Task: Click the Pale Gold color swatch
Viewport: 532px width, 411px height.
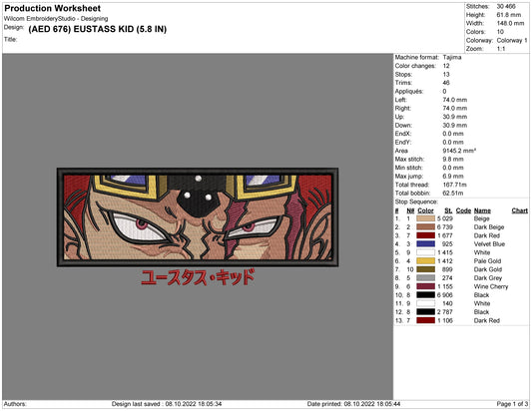Action: tap(425, 261)
